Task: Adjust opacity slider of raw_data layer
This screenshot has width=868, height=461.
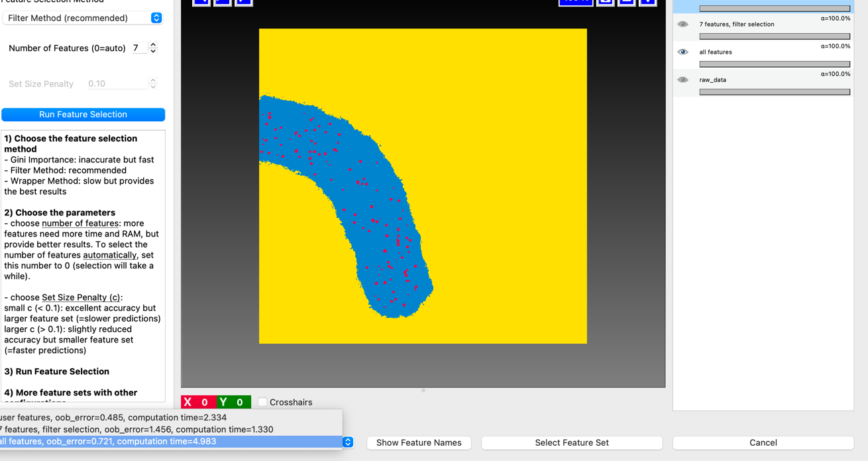Action: (x=775, y=92)
